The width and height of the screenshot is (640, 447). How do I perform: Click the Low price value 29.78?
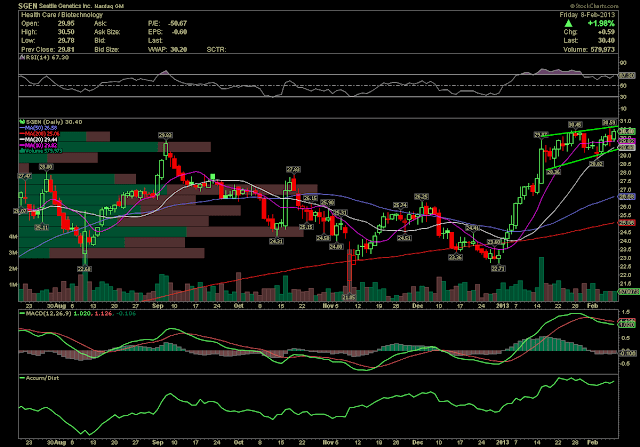click(66, 40)
